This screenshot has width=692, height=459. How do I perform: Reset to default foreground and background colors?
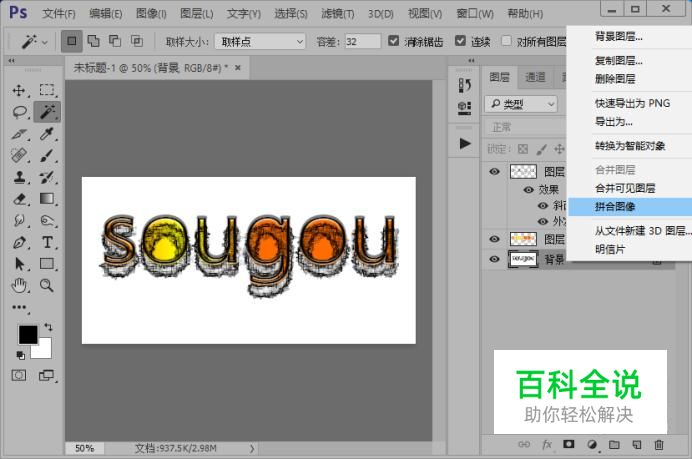click(x=20, y=355)
